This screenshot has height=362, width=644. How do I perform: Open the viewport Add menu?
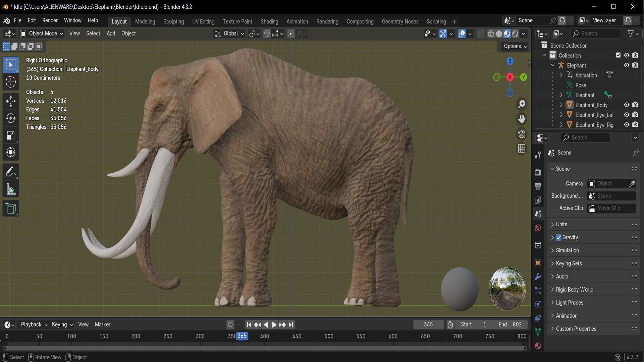pyautogui.click(x=111, y=34)
